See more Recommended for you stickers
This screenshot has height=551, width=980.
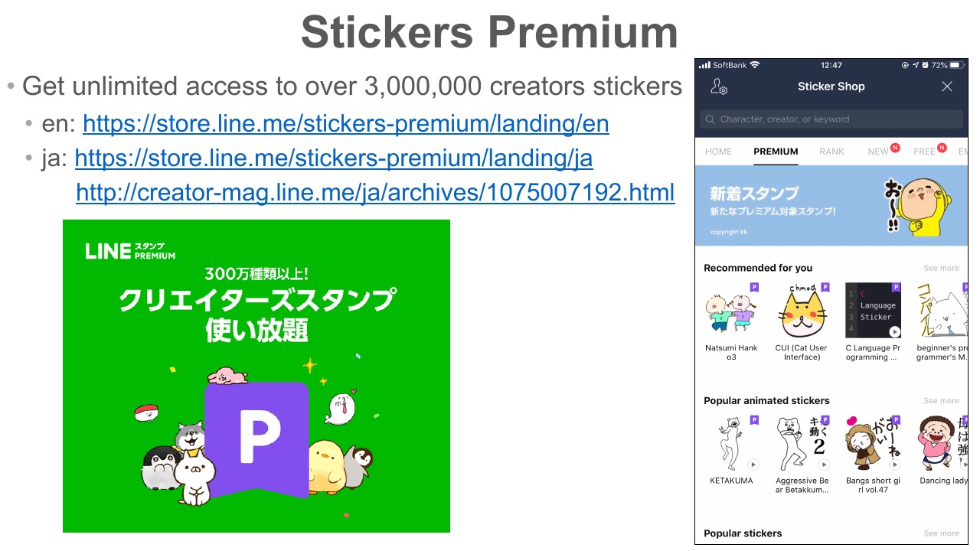click(941, 269)
